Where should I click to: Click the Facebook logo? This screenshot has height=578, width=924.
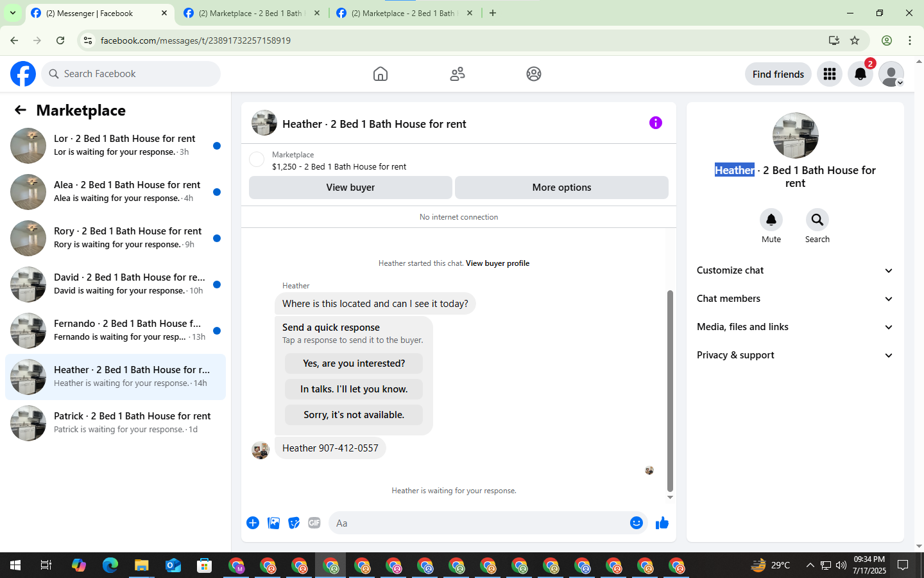pyautogui.click(x=23, y=74)
